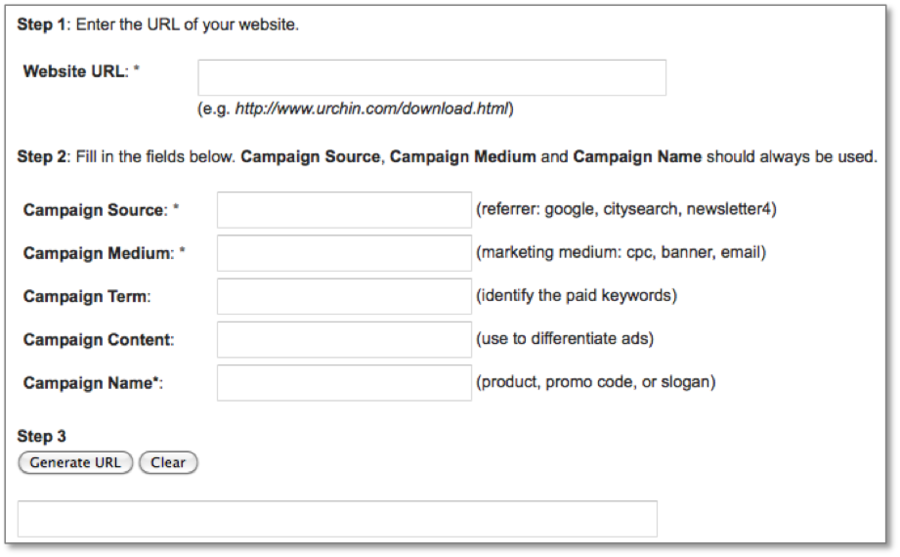Click into the Campaign Term field
The image size is (900, 557).
(344, 296)
